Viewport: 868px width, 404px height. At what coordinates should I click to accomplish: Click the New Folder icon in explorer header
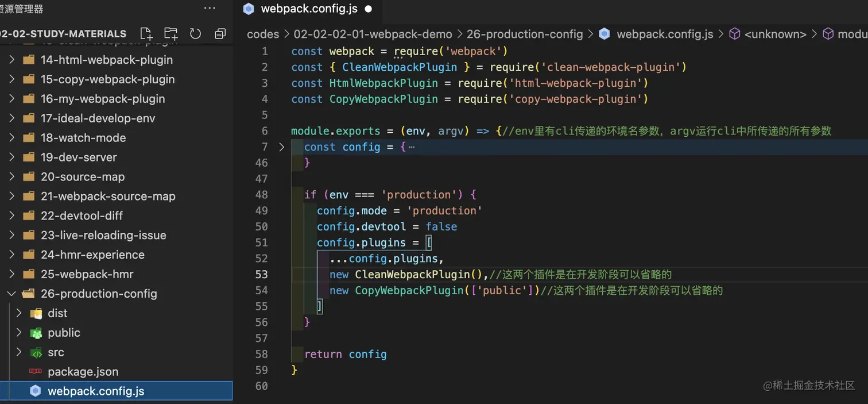click(x=170, y=33)
